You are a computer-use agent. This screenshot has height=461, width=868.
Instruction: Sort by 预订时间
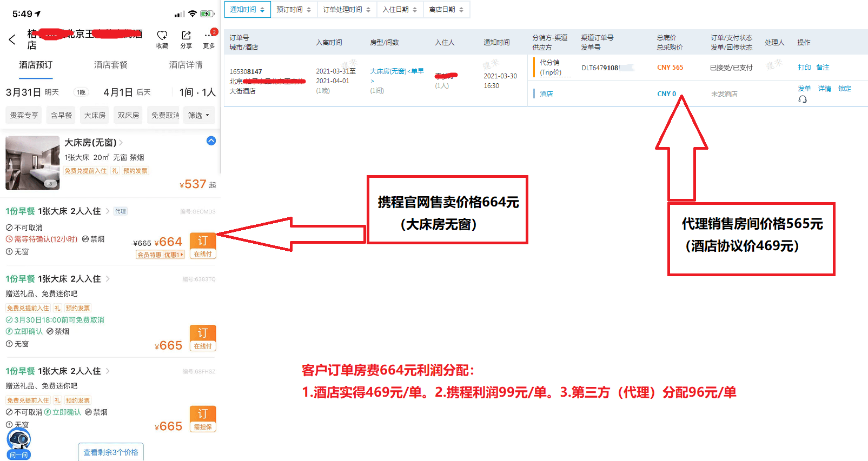click(x=294, y=10)
